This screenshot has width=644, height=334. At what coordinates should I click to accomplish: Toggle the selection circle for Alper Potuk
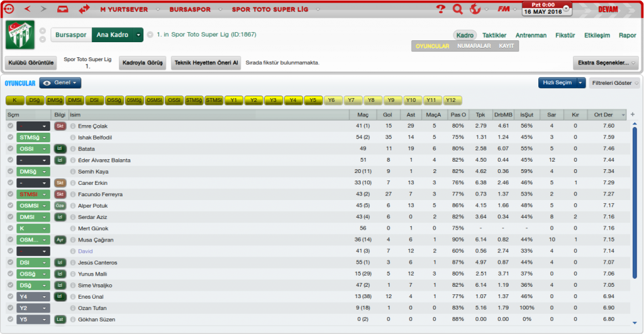[10, 206]
